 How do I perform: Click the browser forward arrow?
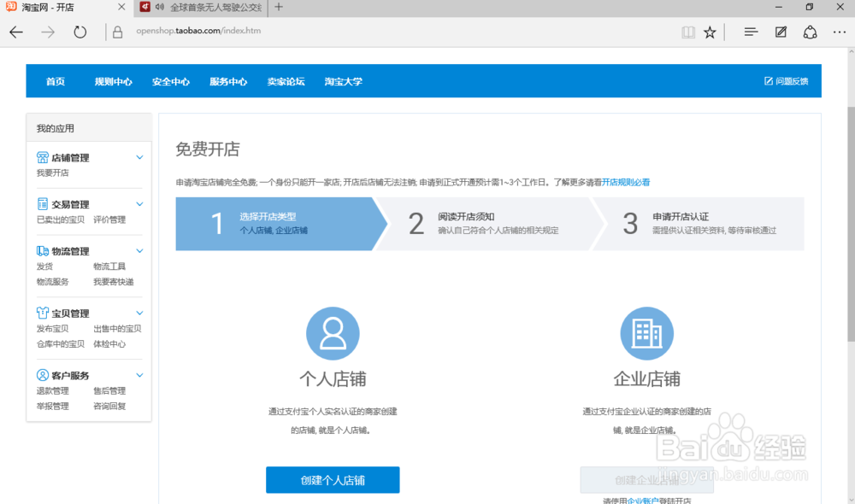[x=48, y=32]
